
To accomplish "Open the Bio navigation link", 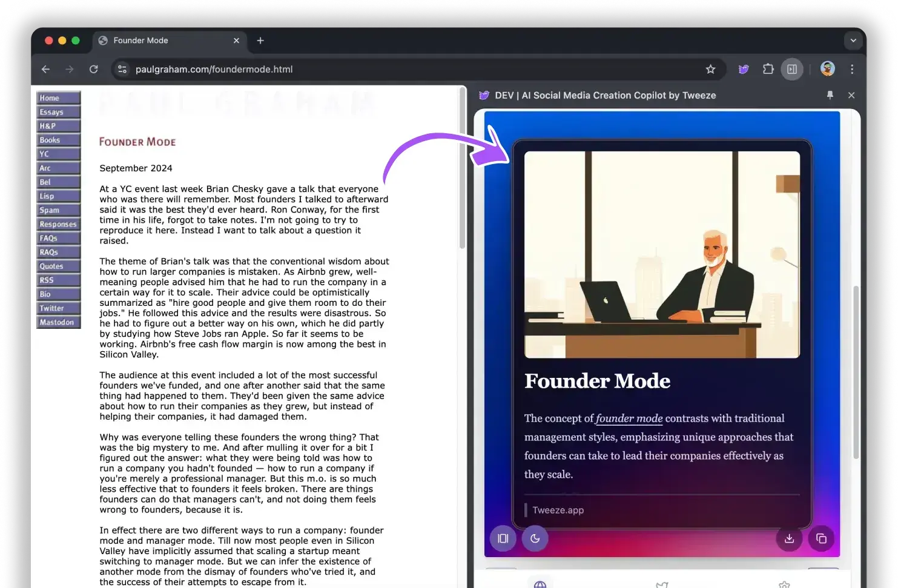I will (x=58, y=294).
